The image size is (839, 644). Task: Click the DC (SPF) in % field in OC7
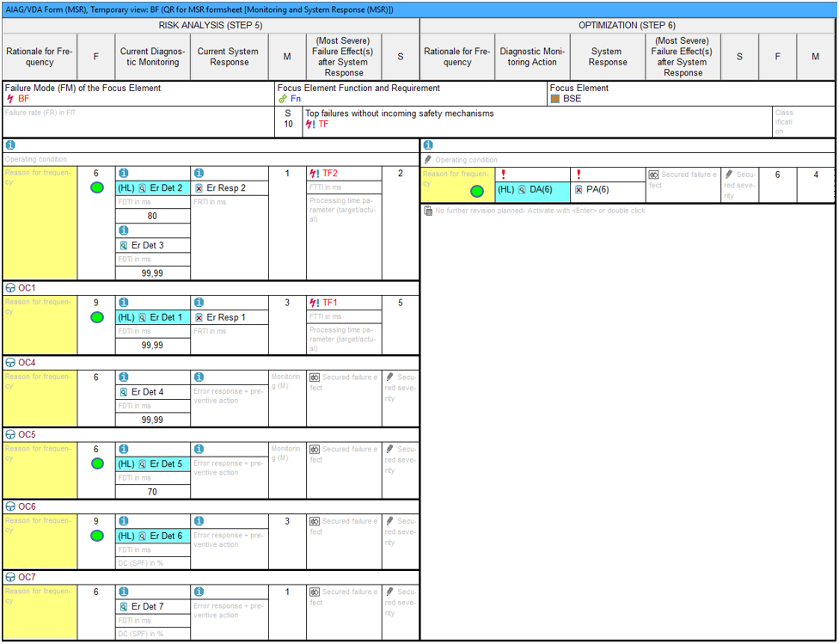coord(153,634)
